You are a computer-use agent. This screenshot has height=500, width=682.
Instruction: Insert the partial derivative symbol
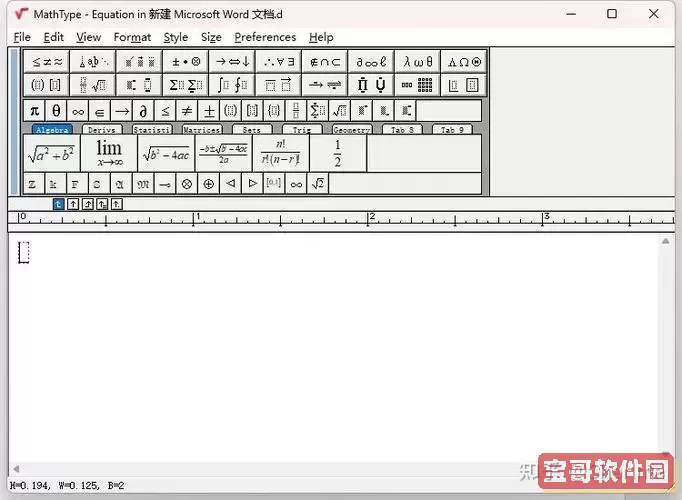143,111
